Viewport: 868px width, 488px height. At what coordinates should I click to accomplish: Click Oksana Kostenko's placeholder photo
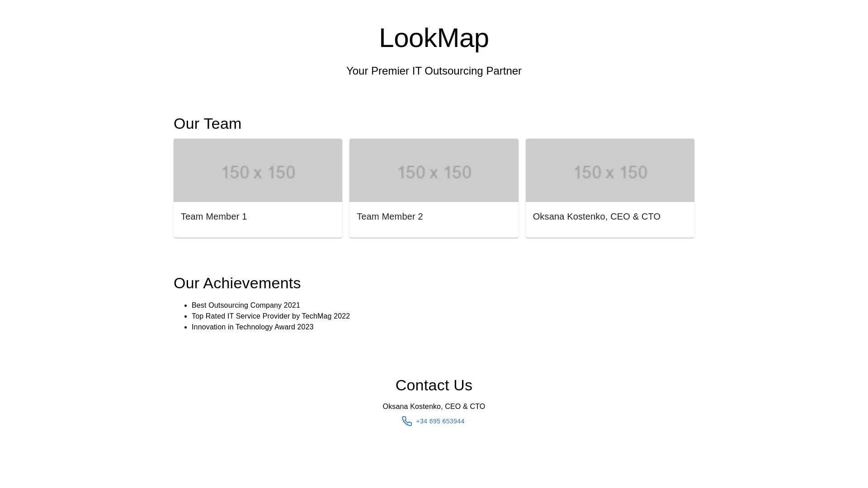pos(610,170)
